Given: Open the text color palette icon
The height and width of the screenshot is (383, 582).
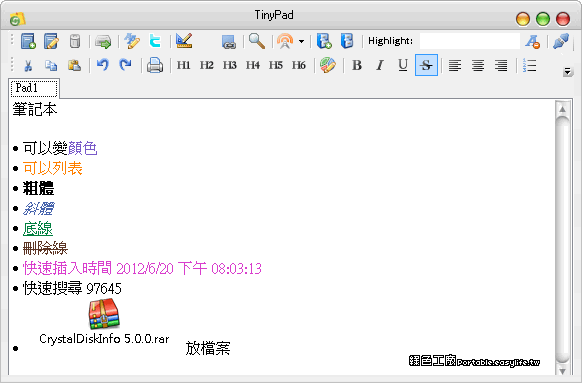Looking at the screenshot, I should pyautogui.click(x=328, y=65).
